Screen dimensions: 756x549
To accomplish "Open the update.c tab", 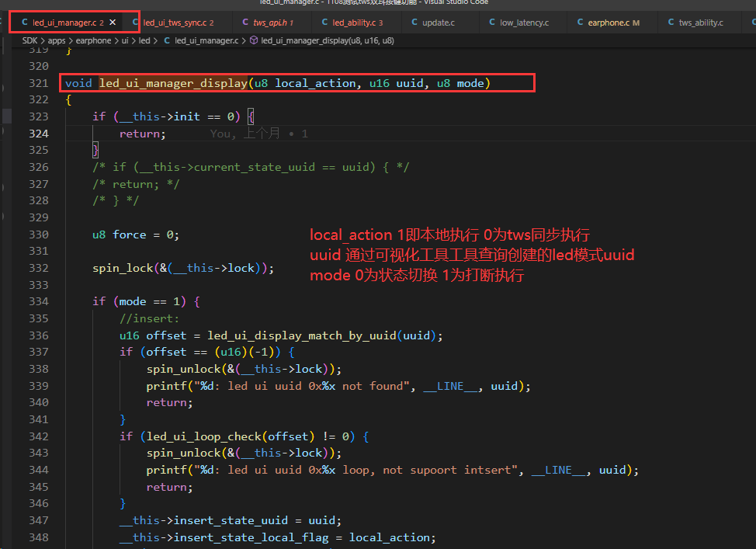I will click(x=433, y=23).
